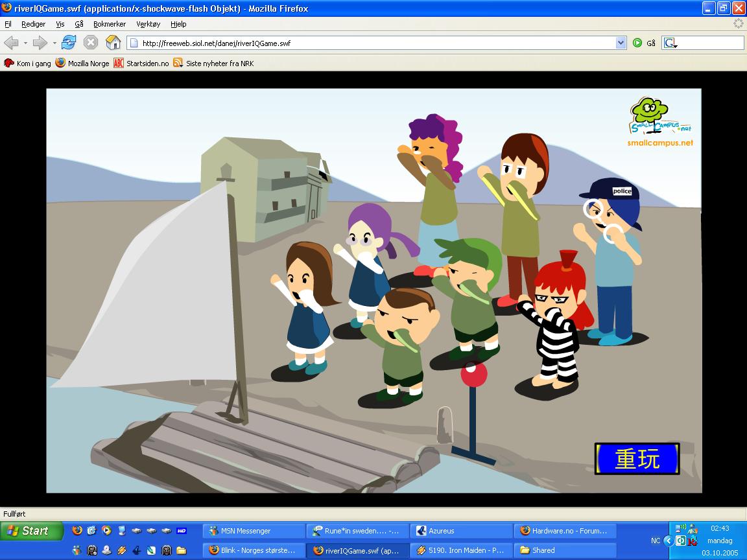Viewport: 747px width, 560px height.
Task: Click the MSN Messenger buddy tray icon
Action: point(693,529)
